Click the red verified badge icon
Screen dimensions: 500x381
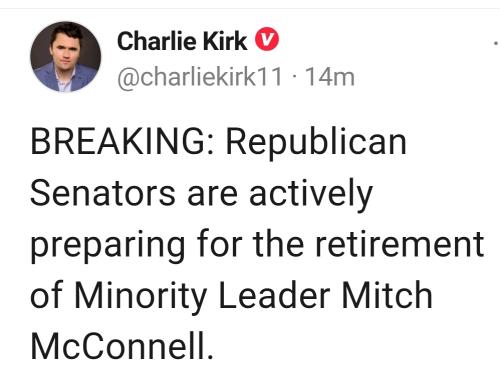pyautogui.click(x=267, y=39)
